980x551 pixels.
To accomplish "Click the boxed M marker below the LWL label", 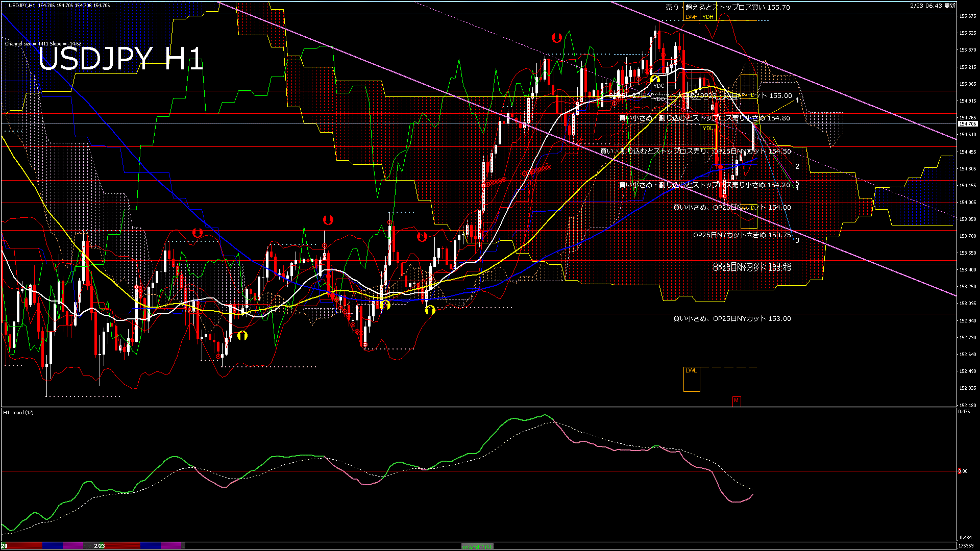I will [736, 401].
